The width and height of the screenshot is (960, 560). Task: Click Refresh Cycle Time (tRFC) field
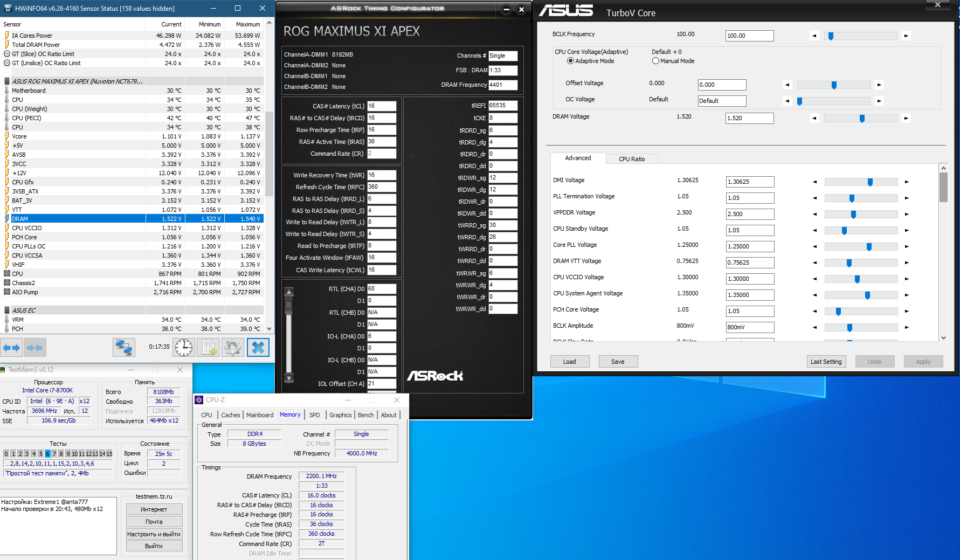382,187
